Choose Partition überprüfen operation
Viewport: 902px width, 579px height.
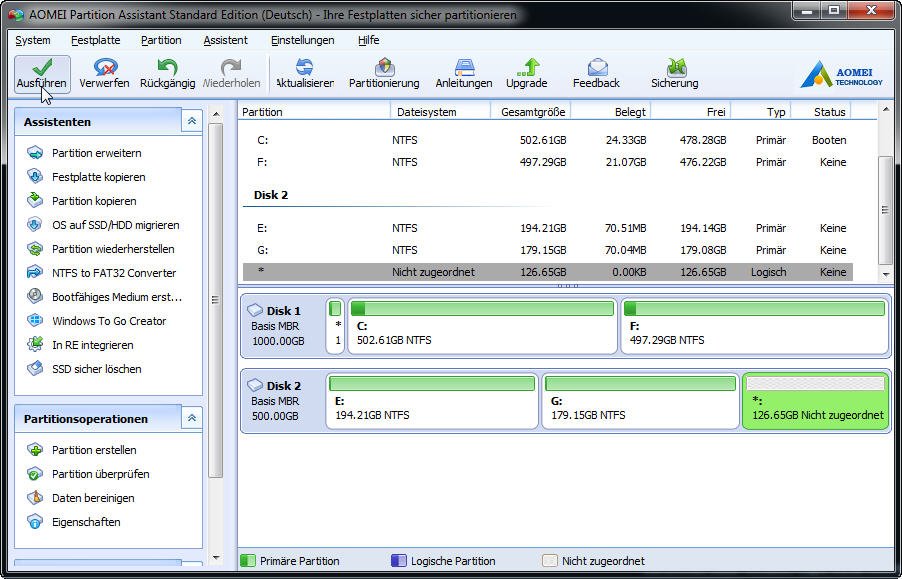point(89,474)
